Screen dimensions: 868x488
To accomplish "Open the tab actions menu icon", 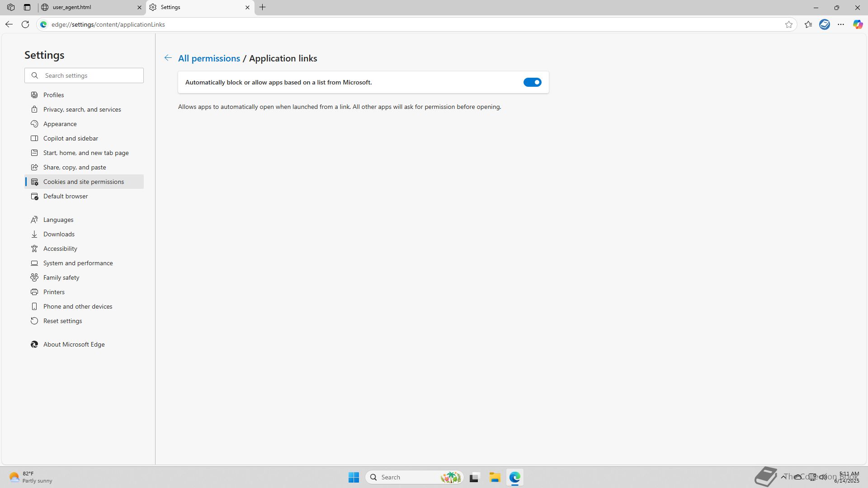I will [27, 7].
